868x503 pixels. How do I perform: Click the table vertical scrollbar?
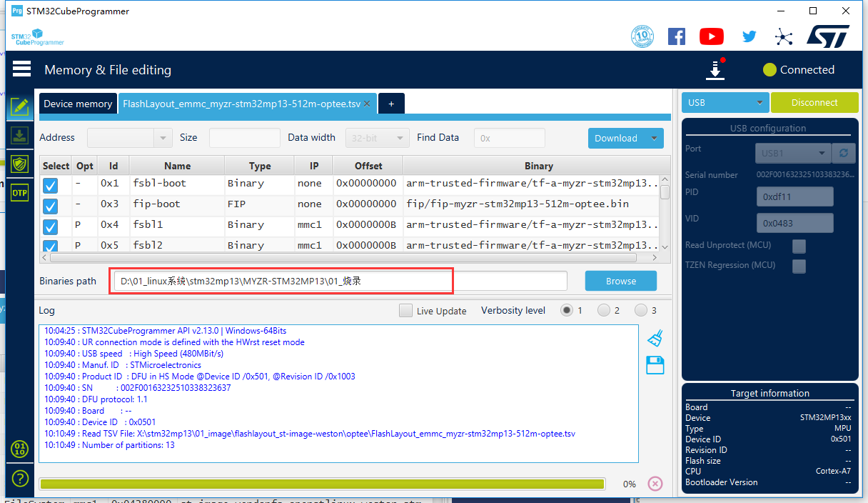665,191
